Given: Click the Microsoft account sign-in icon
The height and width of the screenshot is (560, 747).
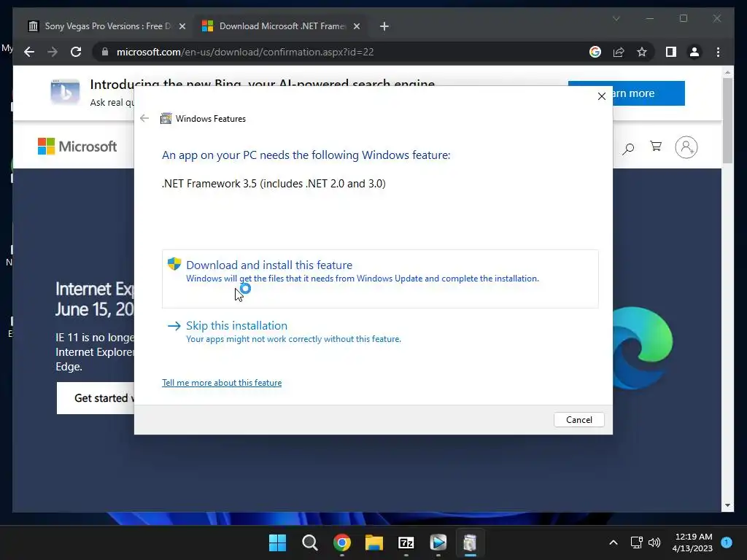Looking at the screenshot, I should [686, 147].
